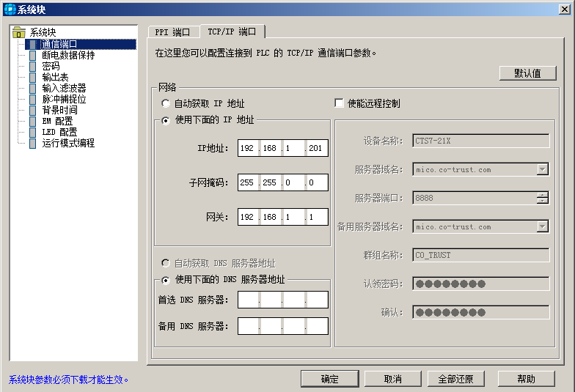Viewport: 575px width, 392px height.
Task: Click the 确认 password field
Action: tap(481, 312)
